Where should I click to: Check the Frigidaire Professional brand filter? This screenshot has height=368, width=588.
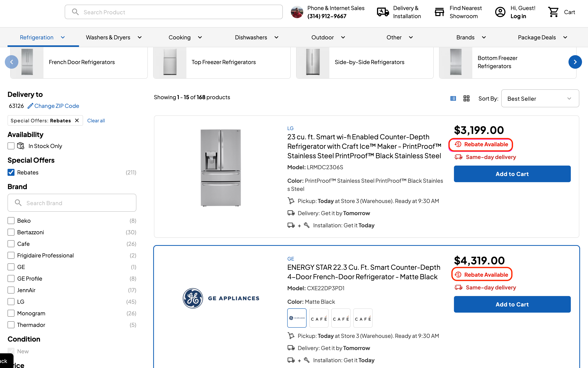coord(11,255)
